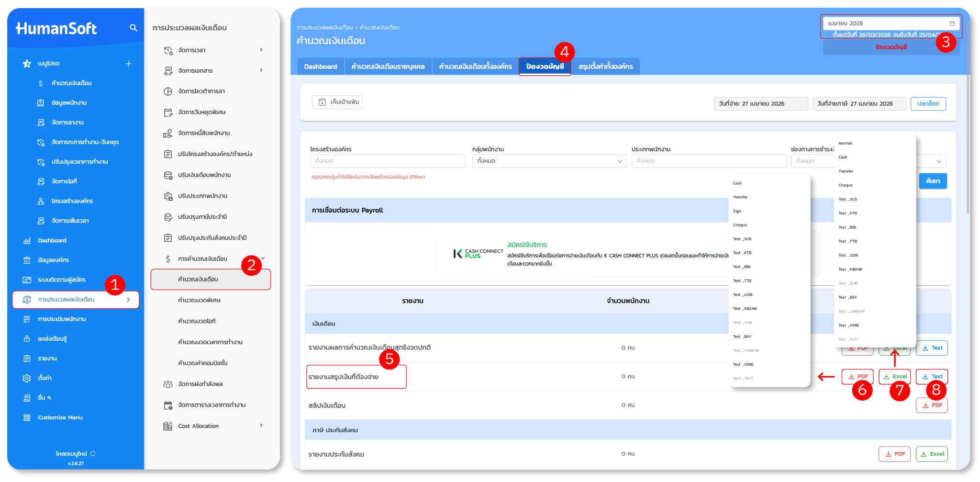Open จัดการตารางเวลาการทำงาน submenu item
Screen dimensions: 980x482
pos(212,405)
